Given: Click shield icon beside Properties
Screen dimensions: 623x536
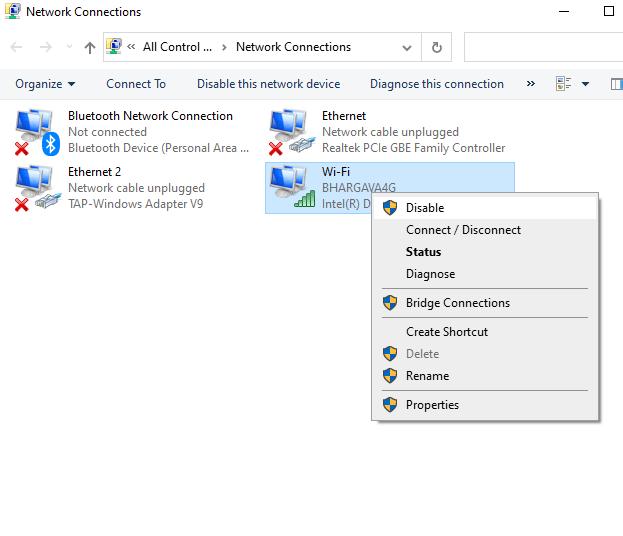Looking at the screenshot, I should coord(390,404).
